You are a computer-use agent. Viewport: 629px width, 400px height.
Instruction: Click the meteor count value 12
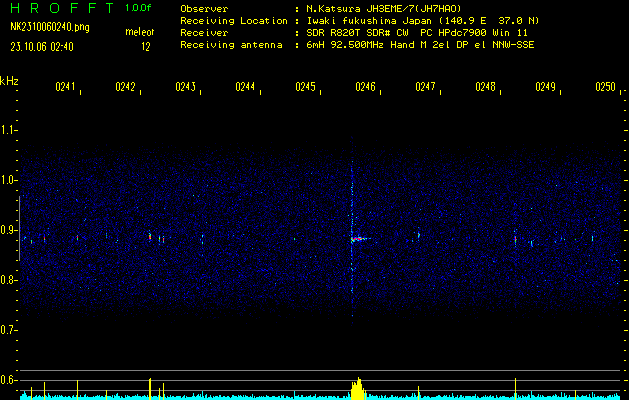pos(146,46)
